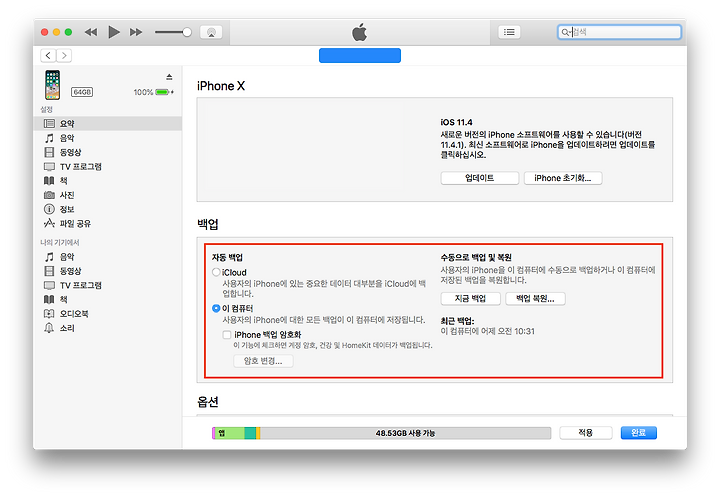This screenshot has width=720, height=497.
Task: Click the 암호 변경... button
Action: [263, 361]
